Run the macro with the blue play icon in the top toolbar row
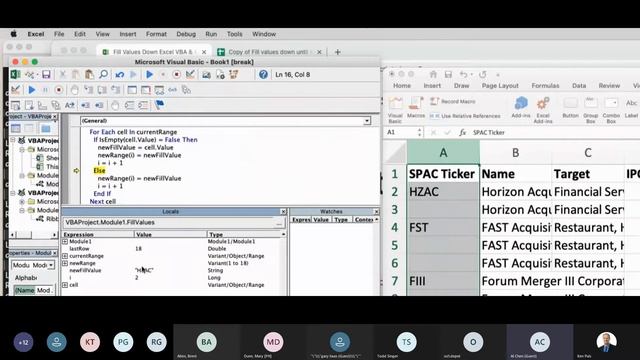The height and width of the screenshot is (360, 640). pyautogui.click(x=149, y=74)
